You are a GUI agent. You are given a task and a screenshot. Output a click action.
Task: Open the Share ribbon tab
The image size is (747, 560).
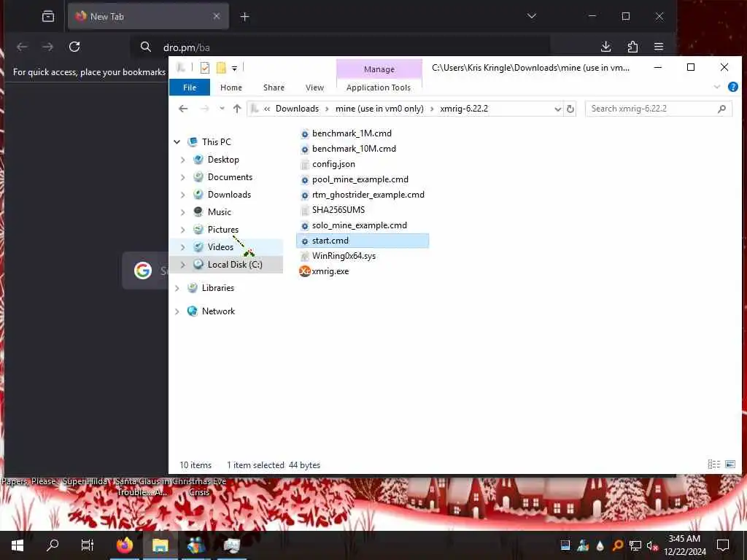click(x=274, y=87)
